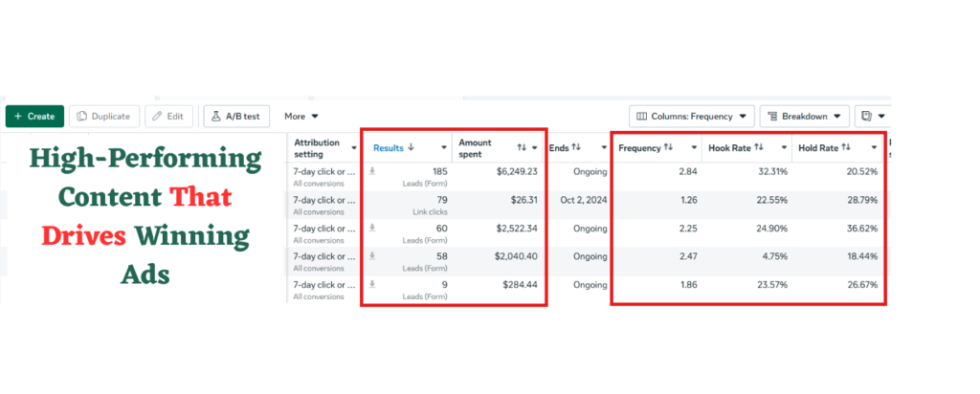Open the Attribution setting column dropdown arrow
This screenshot has width=980, height=394.
click(x=354, y=148)
